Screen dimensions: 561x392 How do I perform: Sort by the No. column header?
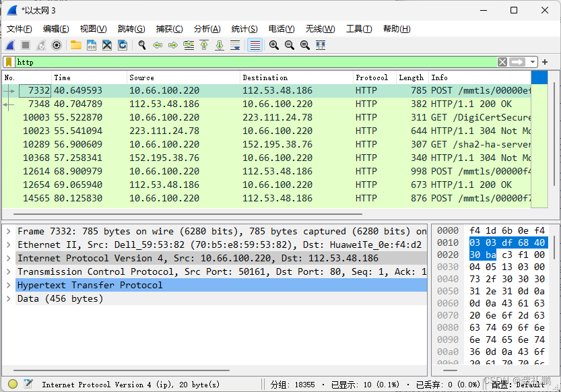point(27,77)
